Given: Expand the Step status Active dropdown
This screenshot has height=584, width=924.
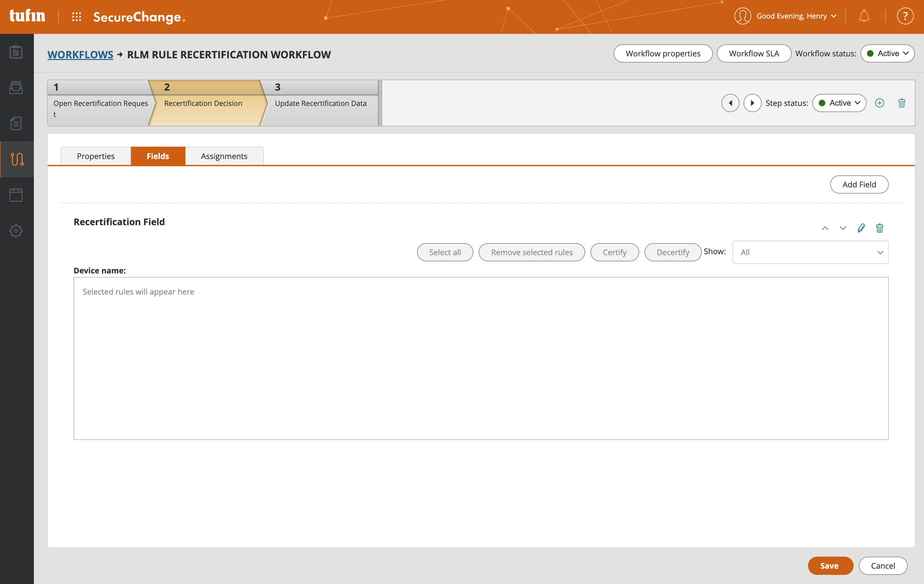Looking at the screenshot, I should pos(839,103).
